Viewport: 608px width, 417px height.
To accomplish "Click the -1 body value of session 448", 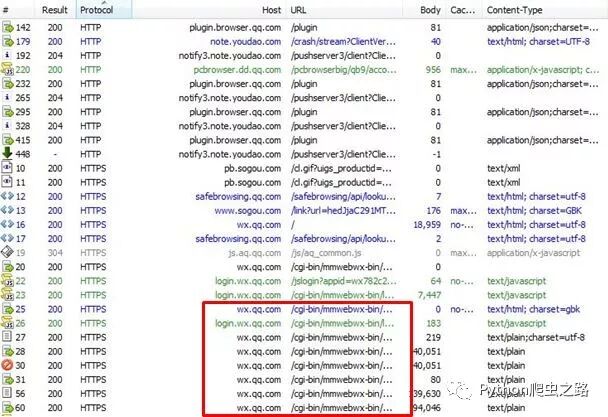I will coord(437,154).
